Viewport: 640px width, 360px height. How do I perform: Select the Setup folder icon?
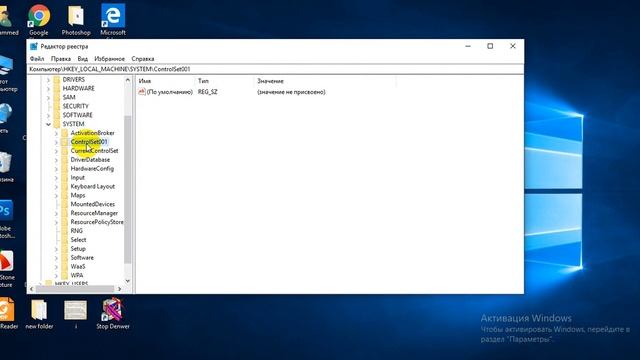point(64,249)
